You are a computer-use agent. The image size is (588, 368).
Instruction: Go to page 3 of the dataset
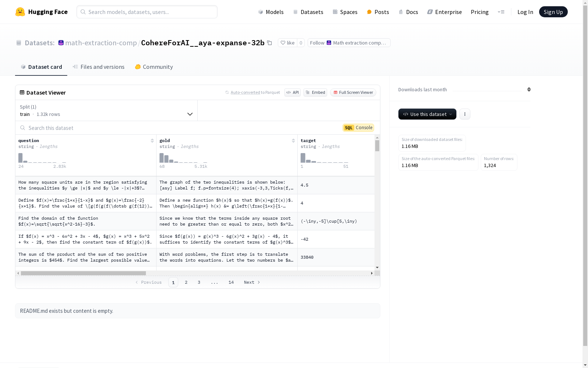(199, 282)
